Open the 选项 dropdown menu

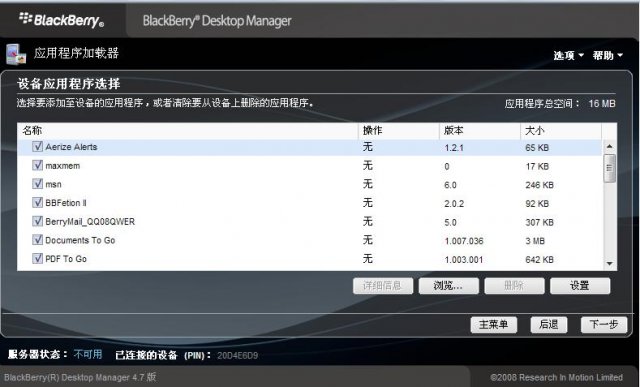point(569,55)
